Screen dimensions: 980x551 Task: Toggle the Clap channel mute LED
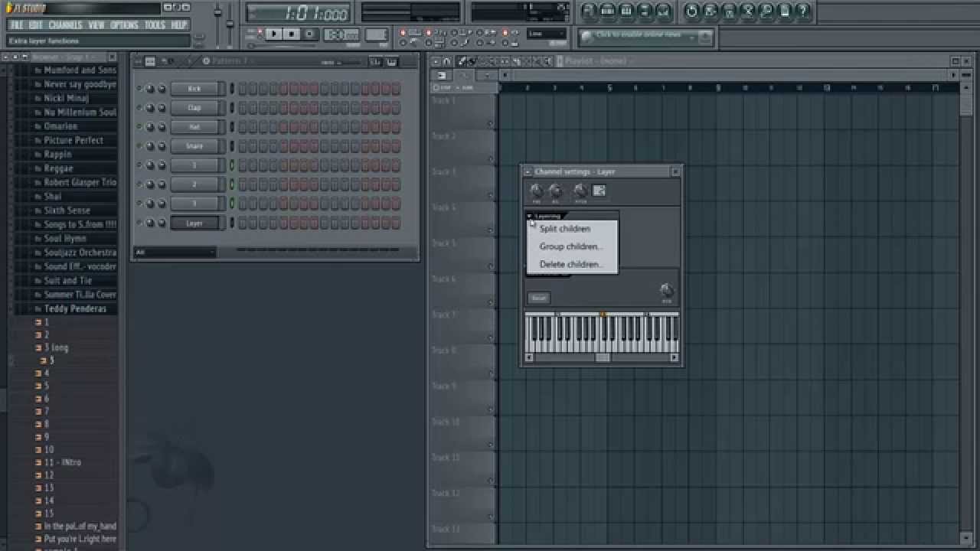(139, 108)
